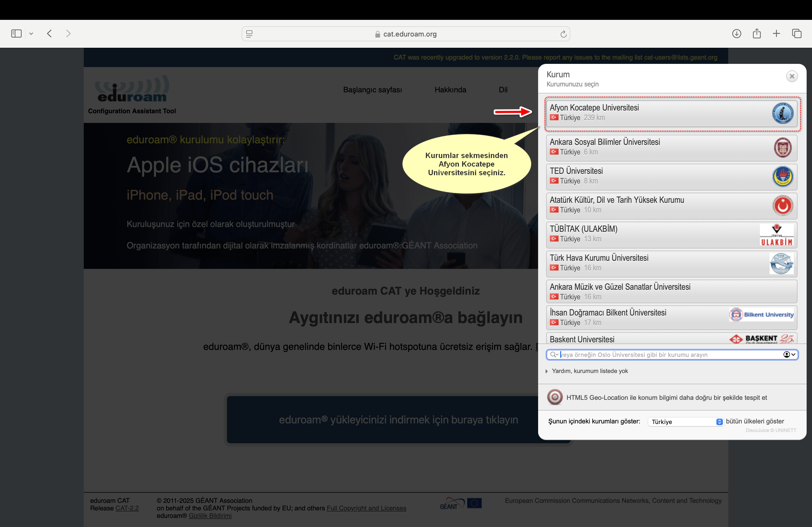This screenshot has height=527, width=812.
Task: Click the 'Apple iOS cihazları' banner heading
Action: [217, 165]
